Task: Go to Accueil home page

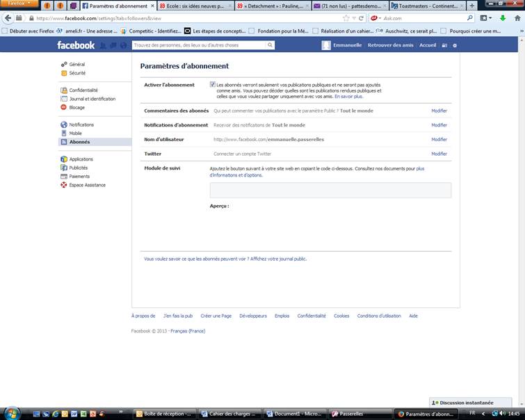Action: point(428,45)
